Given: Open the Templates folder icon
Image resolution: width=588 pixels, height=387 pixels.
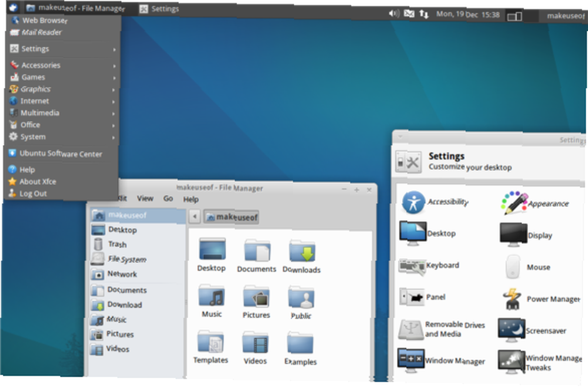Looking at the screenshot, I should click(x=211, y=341).
